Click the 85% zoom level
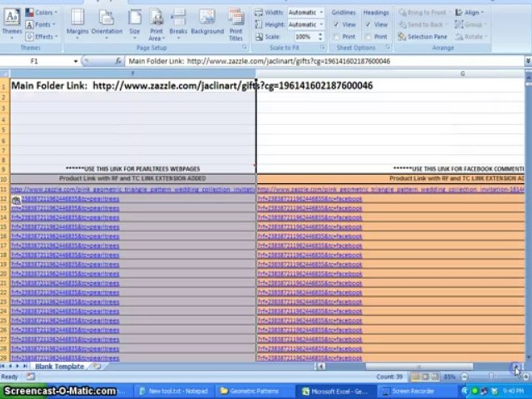This screenshot has height=399, width=532. click(449, 377)
